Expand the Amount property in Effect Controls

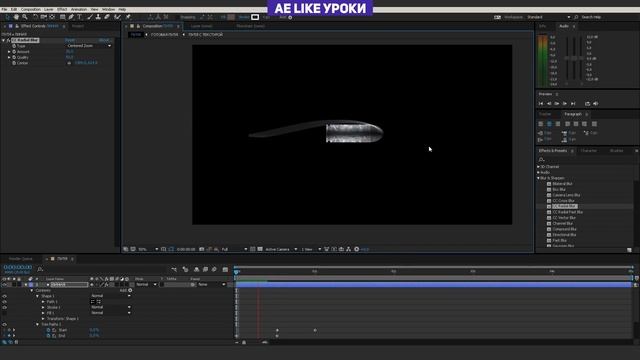9,52
